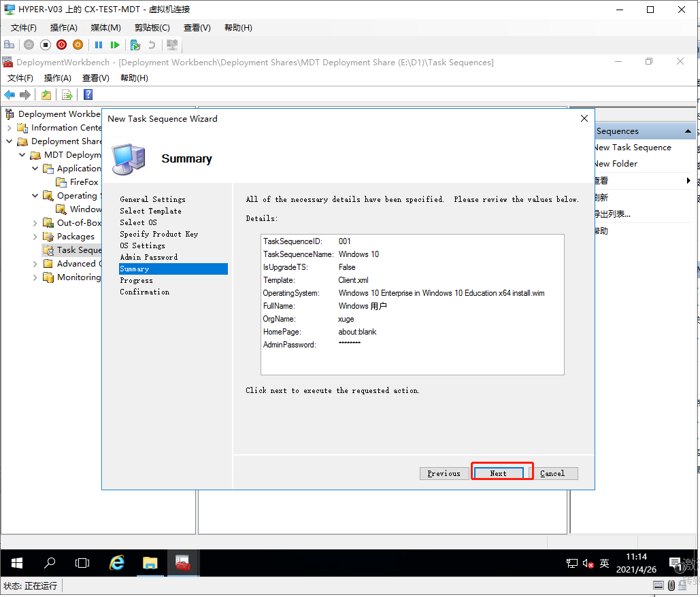Expand the Information Center tree node
This screenshot has width=700, height=597.
10,128
